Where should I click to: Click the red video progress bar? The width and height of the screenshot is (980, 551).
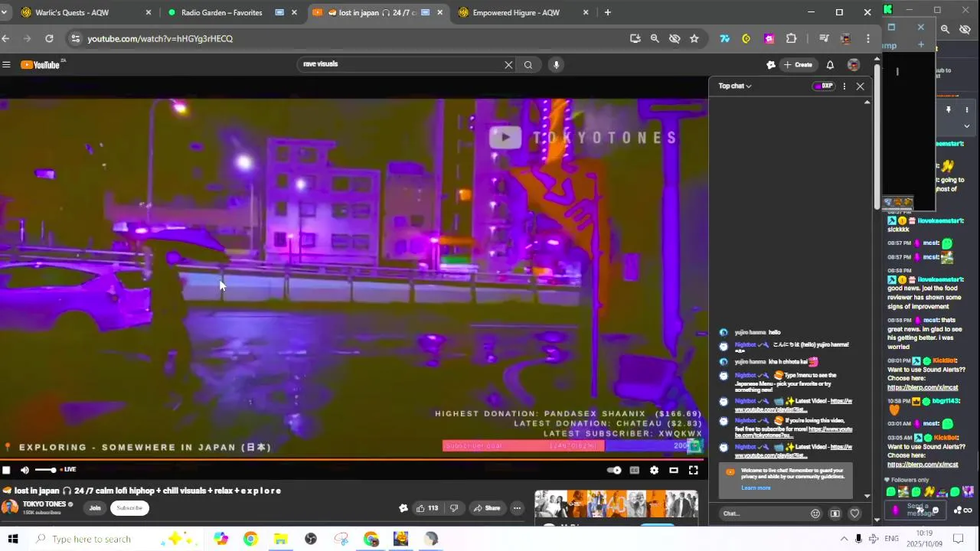coord(351,460)
